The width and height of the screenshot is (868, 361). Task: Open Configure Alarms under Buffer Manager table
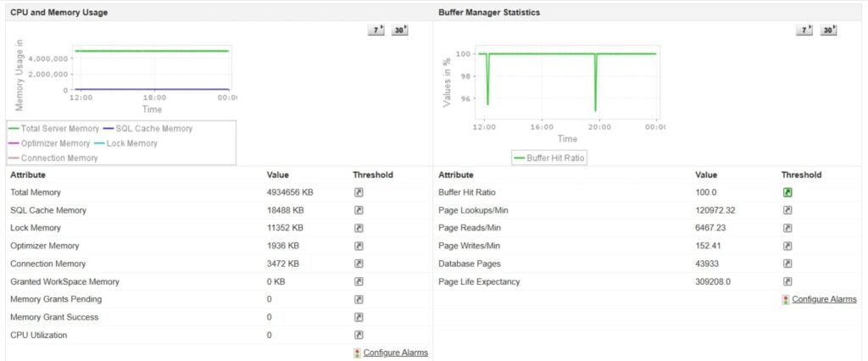(x=824, y=299)
